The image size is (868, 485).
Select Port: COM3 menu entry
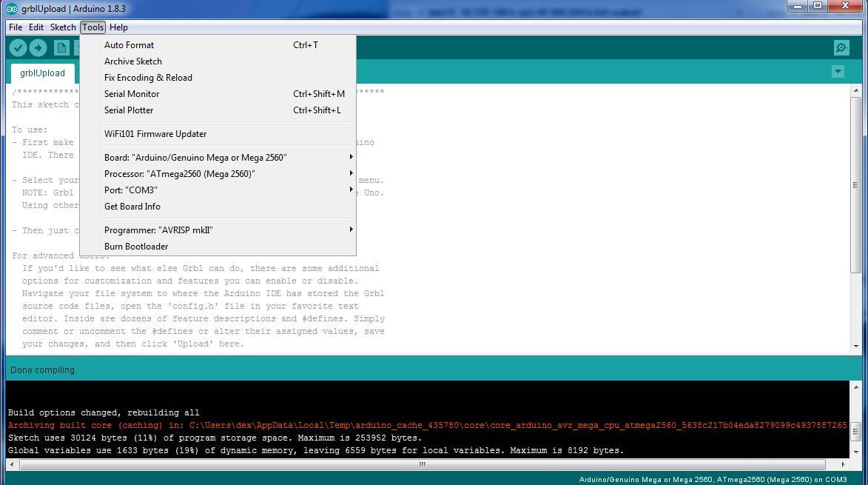click(x=218, y=190)
